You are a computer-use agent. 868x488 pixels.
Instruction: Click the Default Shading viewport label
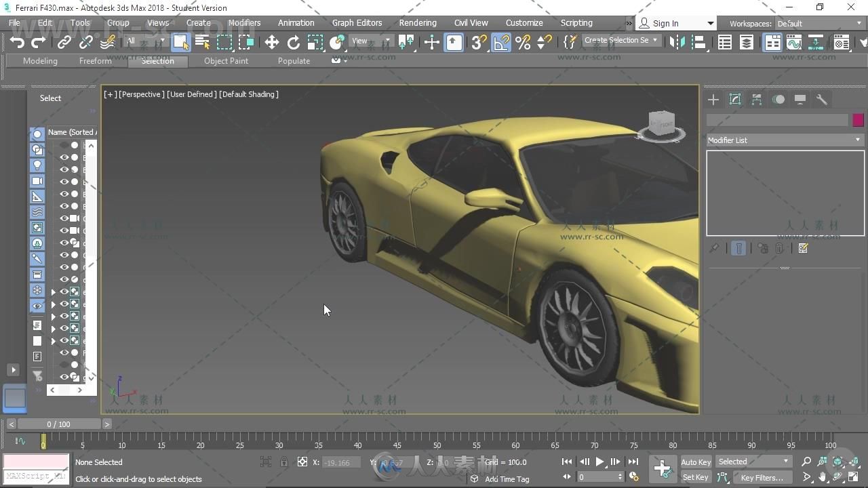coord(248,94)
